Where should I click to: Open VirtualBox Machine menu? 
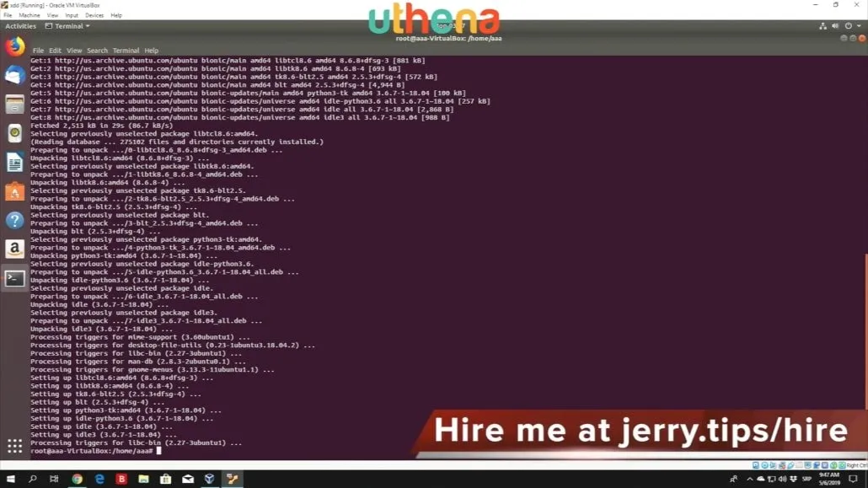[29, 15]
